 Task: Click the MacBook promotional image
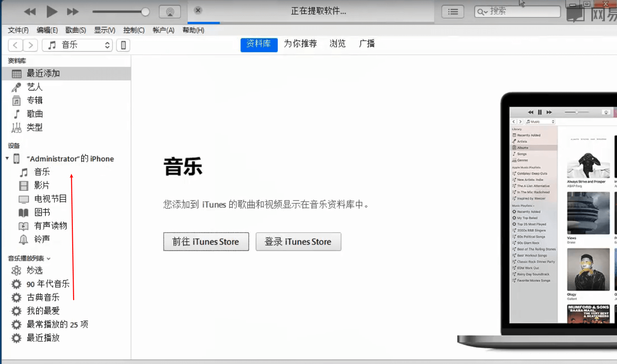(x=537, y=222)
